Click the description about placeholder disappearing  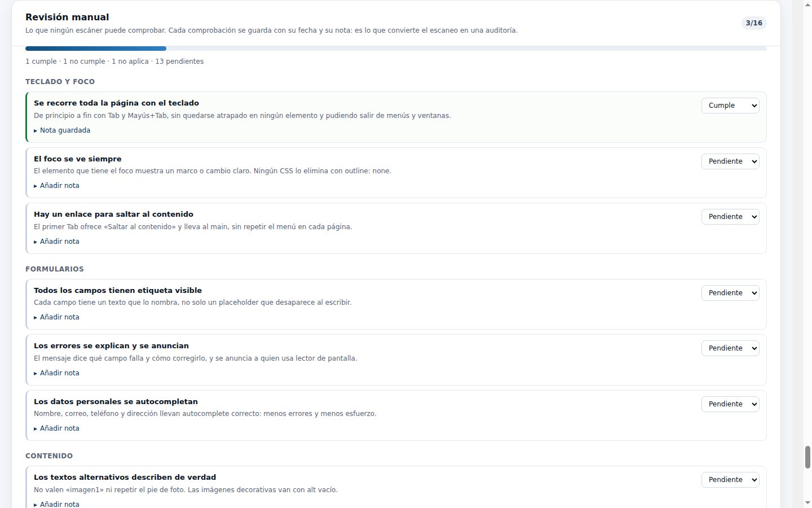193,303
